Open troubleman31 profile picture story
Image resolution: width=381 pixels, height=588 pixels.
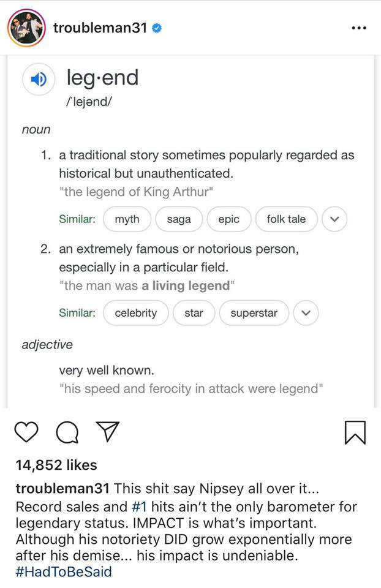(26, 28)
